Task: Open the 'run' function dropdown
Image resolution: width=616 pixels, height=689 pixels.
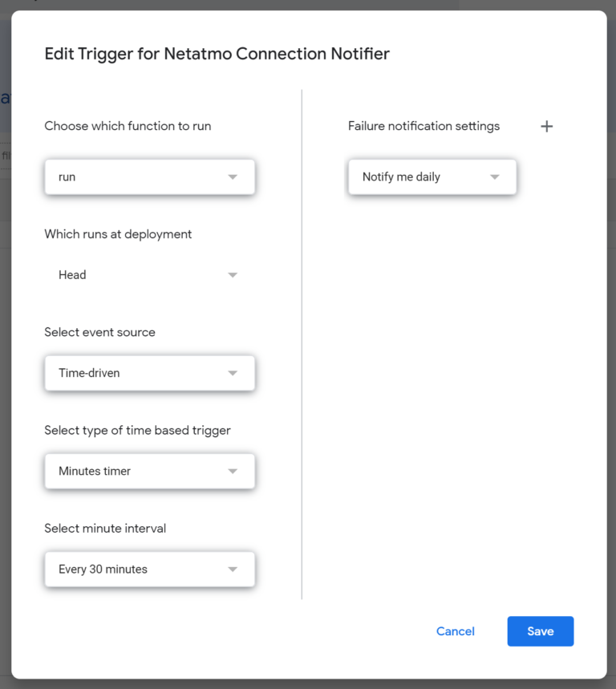Action: click(x=149, y=176)
